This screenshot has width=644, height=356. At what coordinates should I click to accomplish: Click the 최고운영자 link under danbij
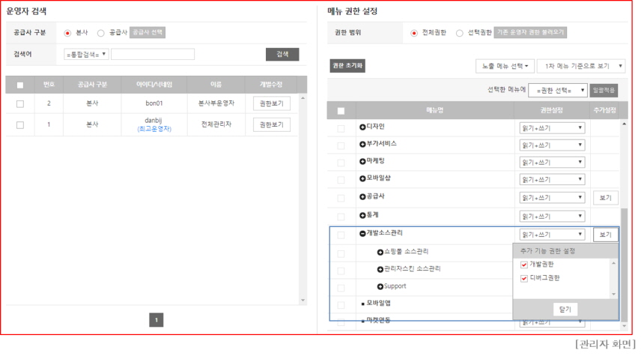point(154,129)
